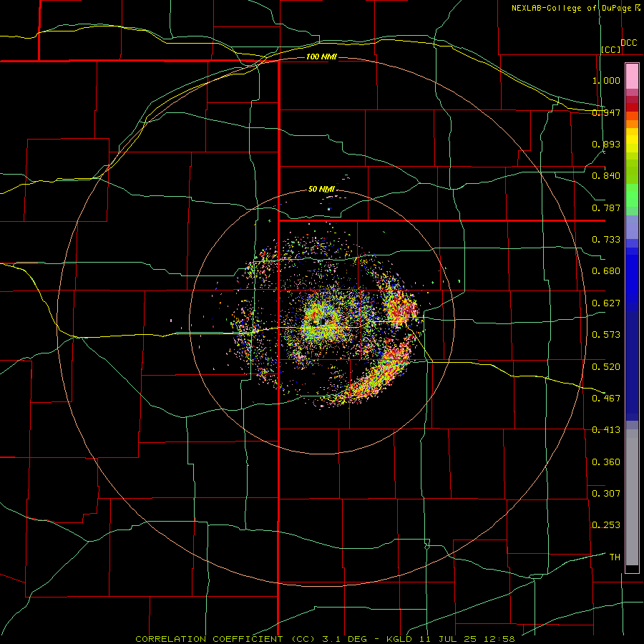Select the 0.840 legend value

click(606, 176)
